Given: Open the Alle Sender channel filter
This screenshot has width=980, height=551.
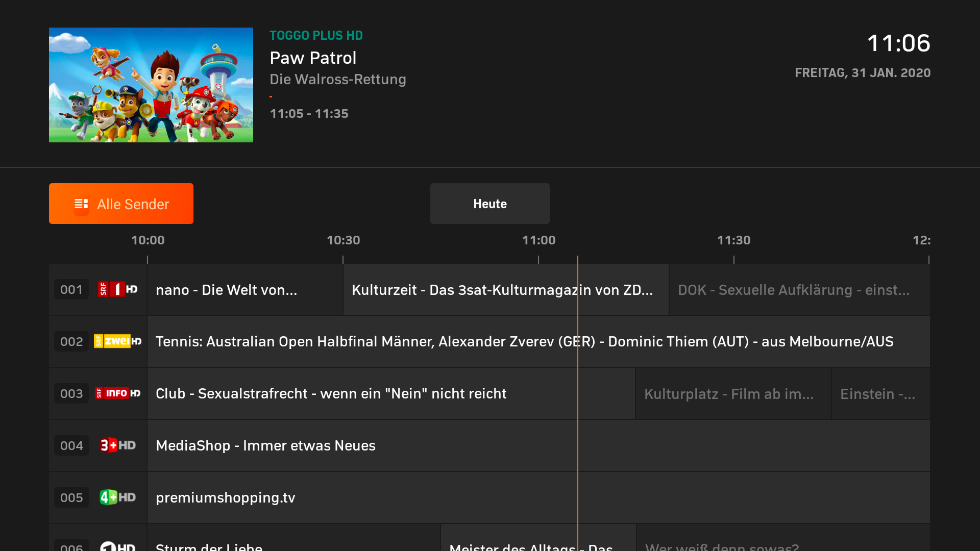Looking at the screenshot, I should point(121,204).
